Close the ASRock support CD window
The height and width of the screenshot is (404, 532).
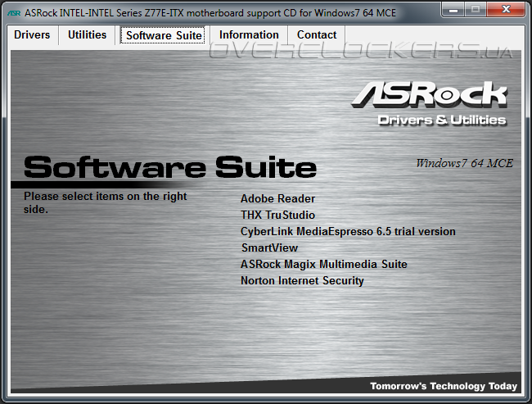506,10
